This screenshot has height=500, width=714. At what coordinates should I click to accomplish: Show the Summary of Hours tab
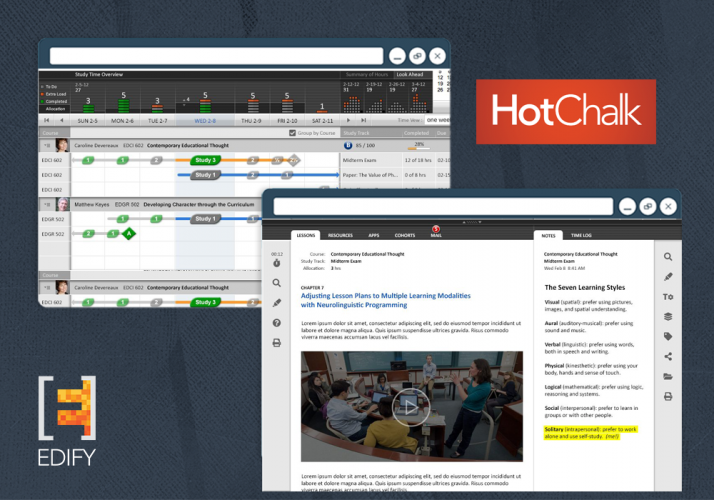click(x=367, y=74)
